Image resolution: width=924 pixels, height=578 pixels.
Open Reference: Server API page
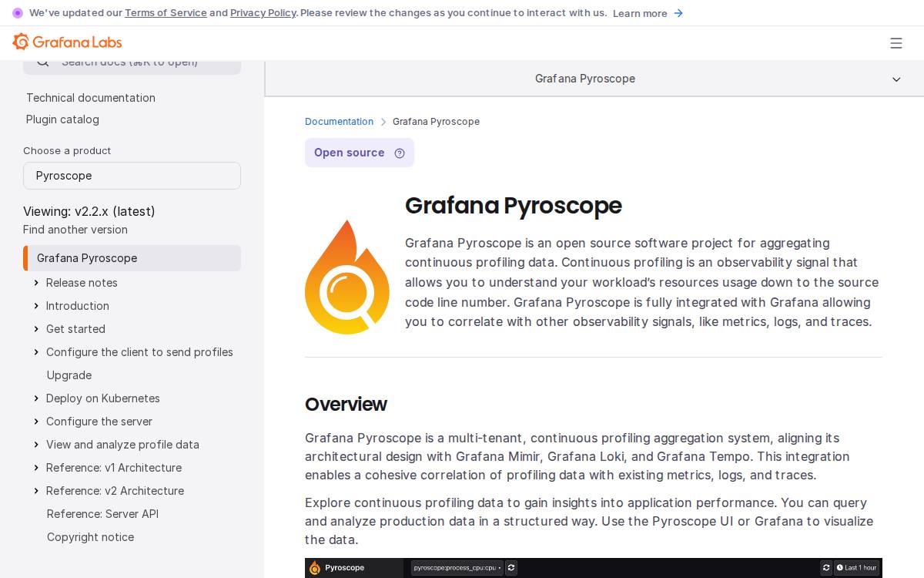point(102,514)
